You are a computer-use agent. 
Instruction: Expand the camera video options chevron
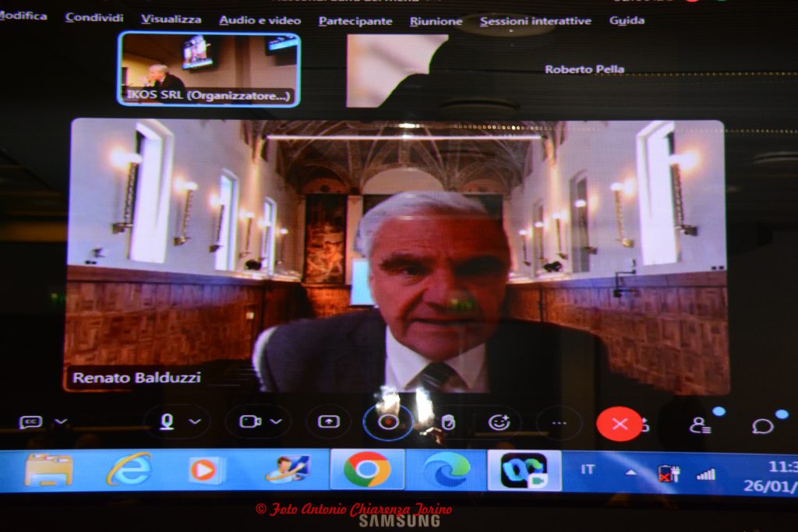tap(276, 421)
